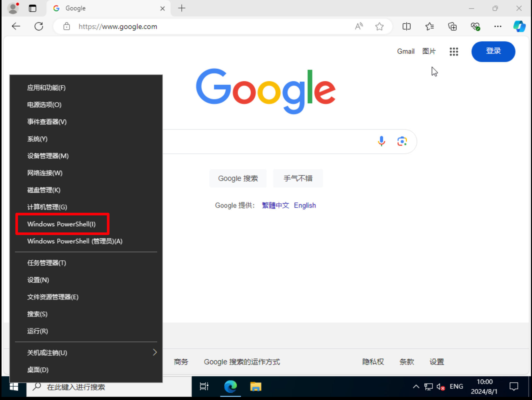The image size is (532, 400).
Task: Open the Google apps grid icon
Action: [454, 52]
